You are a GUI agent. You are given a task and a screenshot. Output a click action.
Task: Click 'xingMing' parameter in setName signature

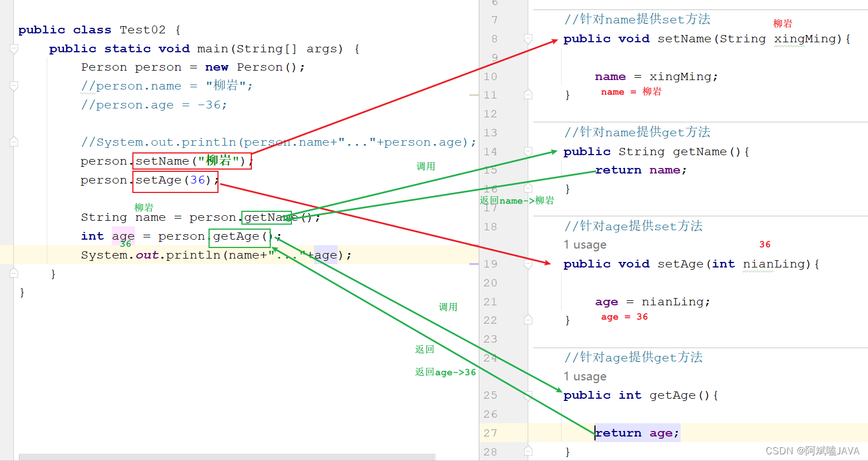tap(805, 39)
